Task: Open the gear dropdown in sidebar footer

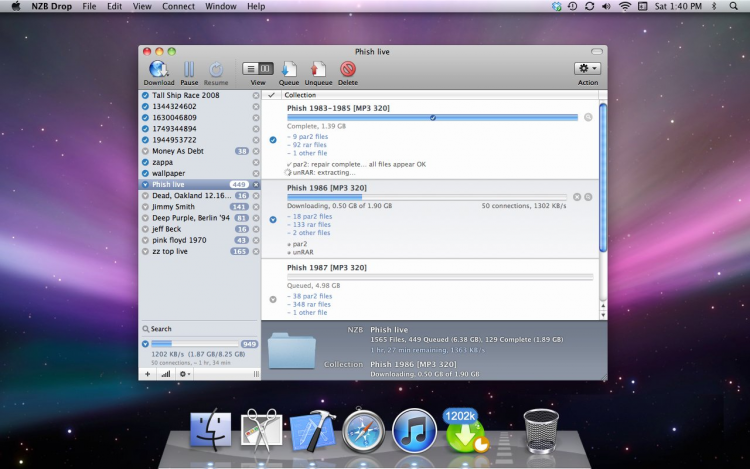Action: [x=185, y=373]
